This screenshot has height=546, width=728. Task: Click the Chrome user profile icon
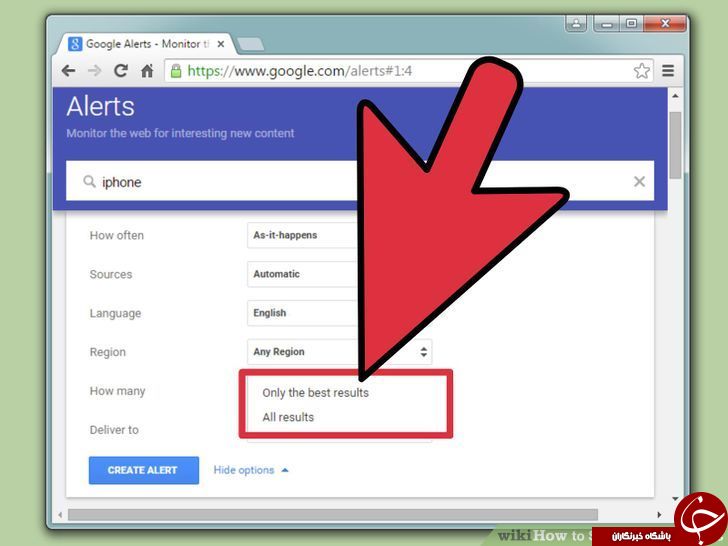click(576, 23)
